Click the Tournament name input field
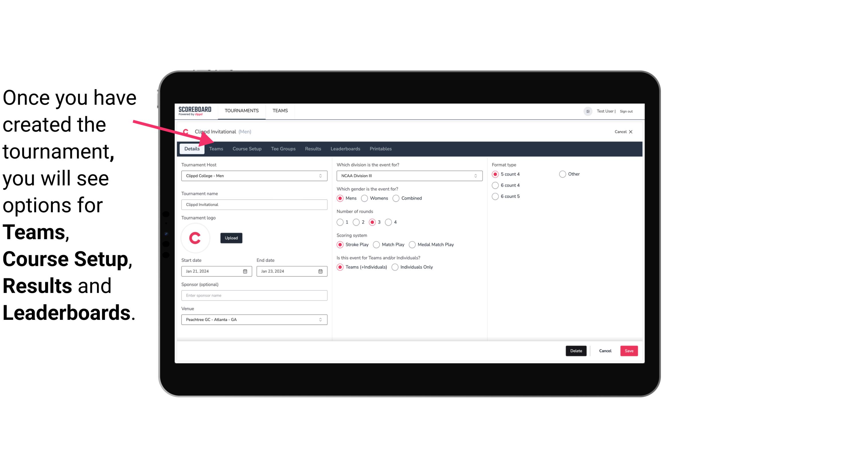 click(254, 204)
